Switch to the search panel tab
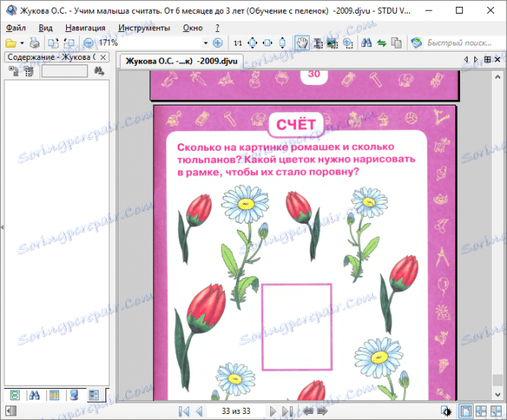This screenshot has width=507, height=420. pos(34,395)
